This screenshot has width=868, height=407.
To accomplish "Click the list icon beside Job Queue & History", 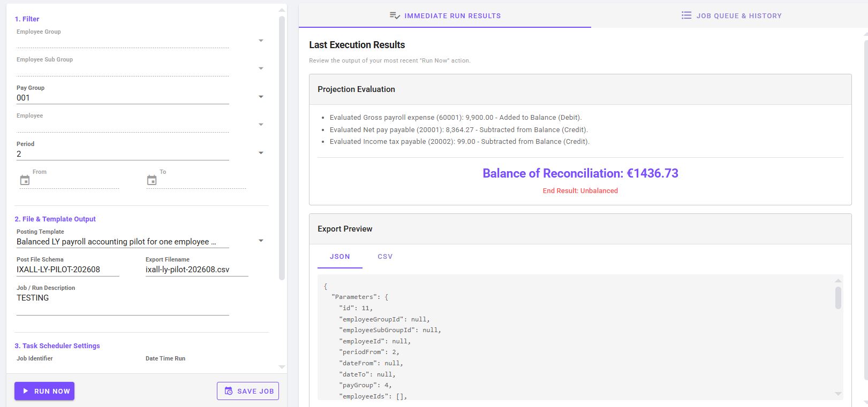I will tap(686, 16).
